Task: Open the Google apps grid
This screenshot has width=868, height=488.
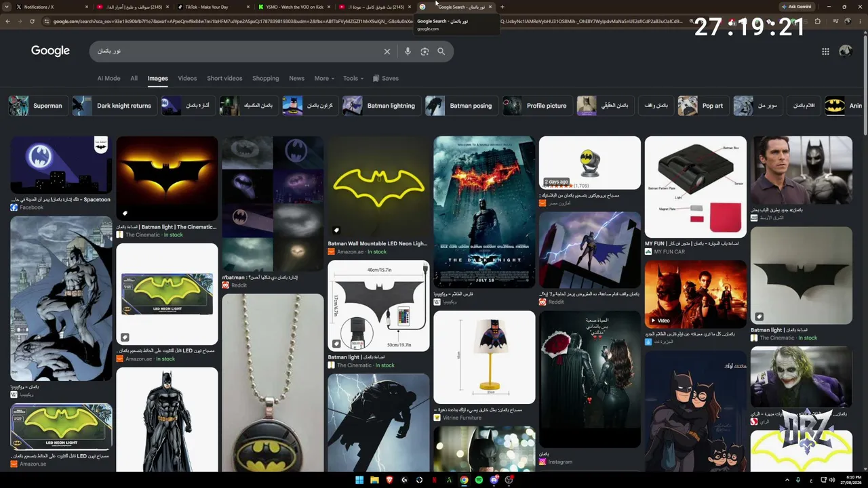Action: (x=825, y=52)
